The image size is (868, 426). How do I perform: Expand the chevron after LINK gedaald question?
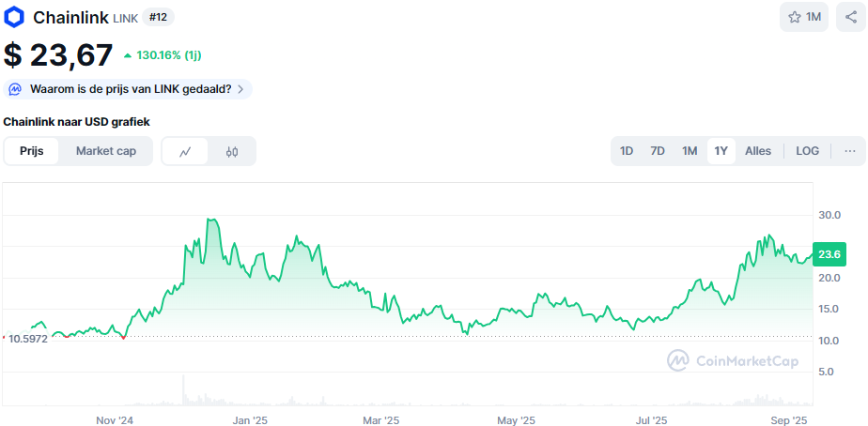pos(240,90)
